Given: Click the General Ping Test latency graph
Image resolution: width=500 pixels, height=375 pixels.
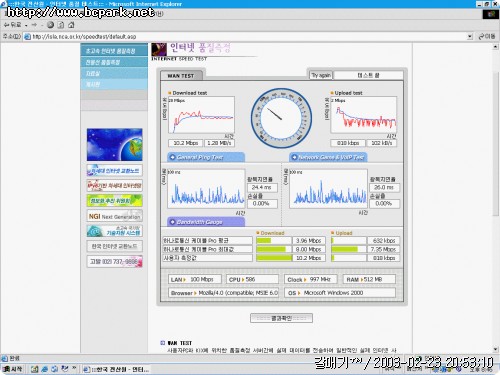Looking at the screenshot, I should tap(206, 189).
